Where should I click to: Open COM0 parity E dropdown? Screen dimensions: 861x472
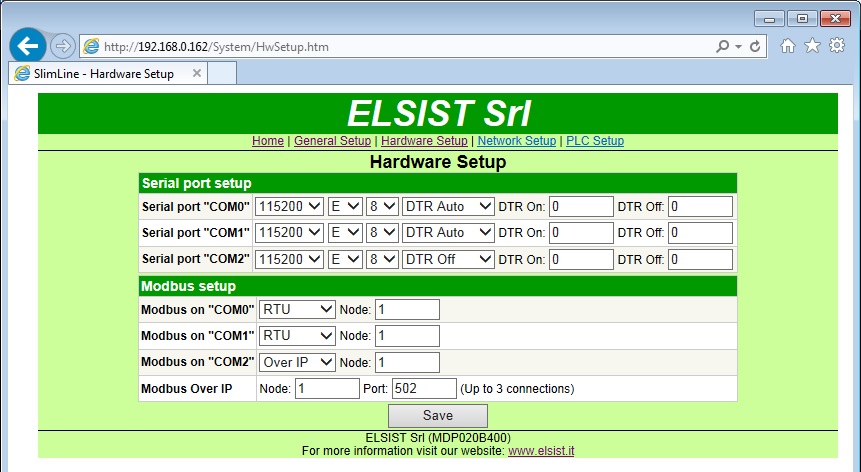(345, 206)
